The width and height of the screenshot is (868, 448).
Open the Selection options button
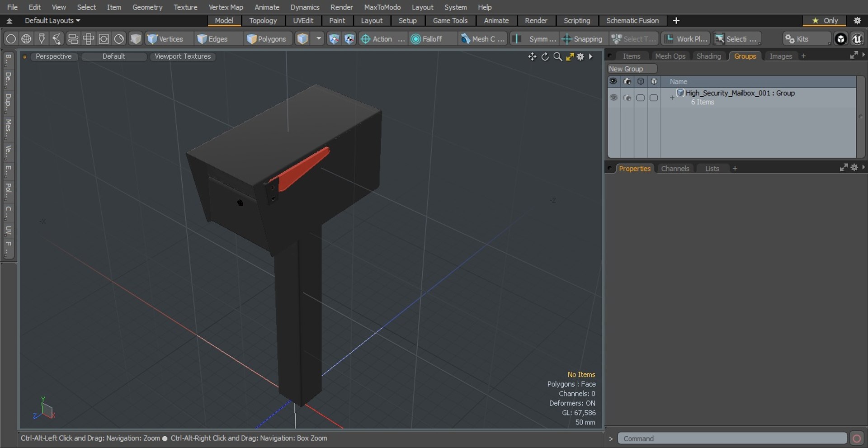click(737, 39)
